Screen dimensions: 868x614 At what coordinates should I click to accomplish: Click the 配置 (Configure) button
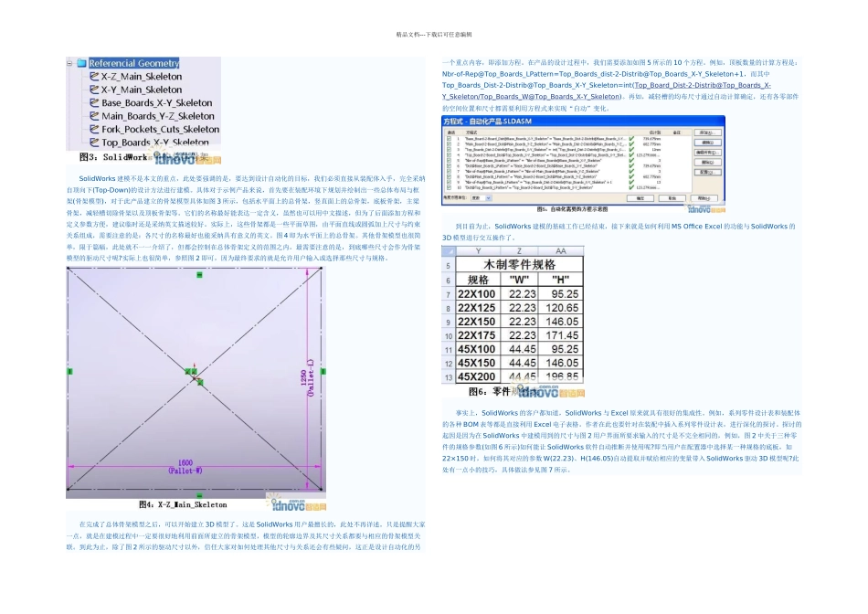click(x=708, y=172)
